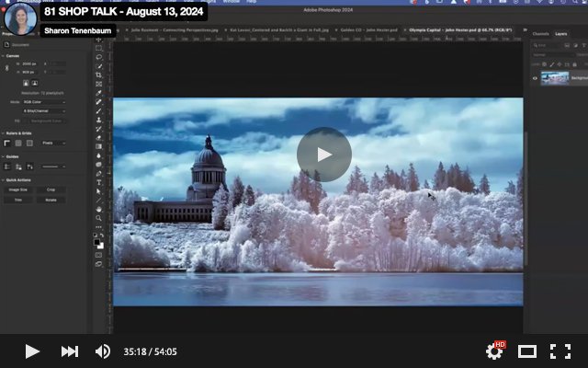588x368 pixels.
Task: Play video with large center play button
Action: coord(324,155)
